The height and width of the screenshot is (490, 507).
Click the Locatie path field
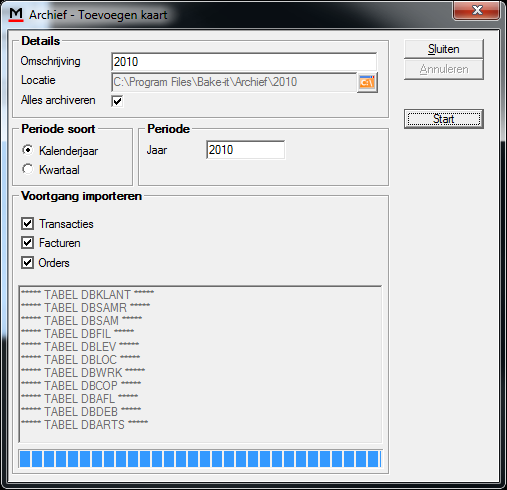click(234, 82)
